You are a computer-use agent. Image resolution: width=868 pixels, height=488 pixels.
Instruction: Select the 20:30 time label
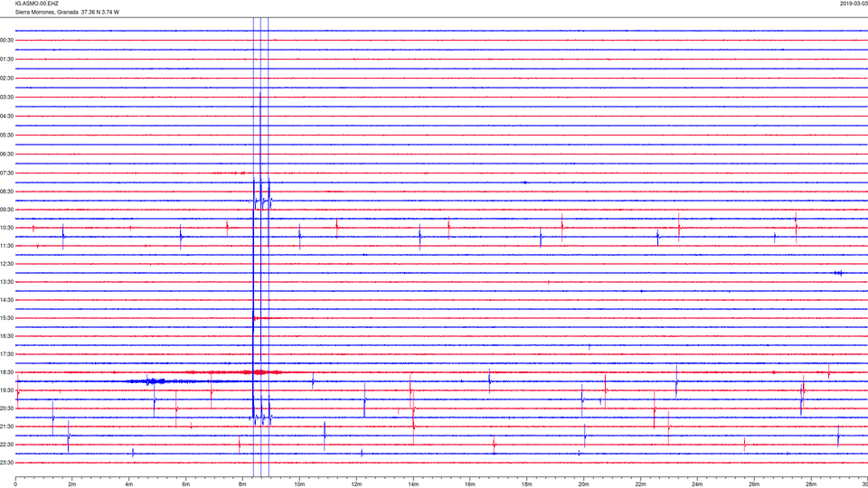pyautogui.click(x=6, y=408)
